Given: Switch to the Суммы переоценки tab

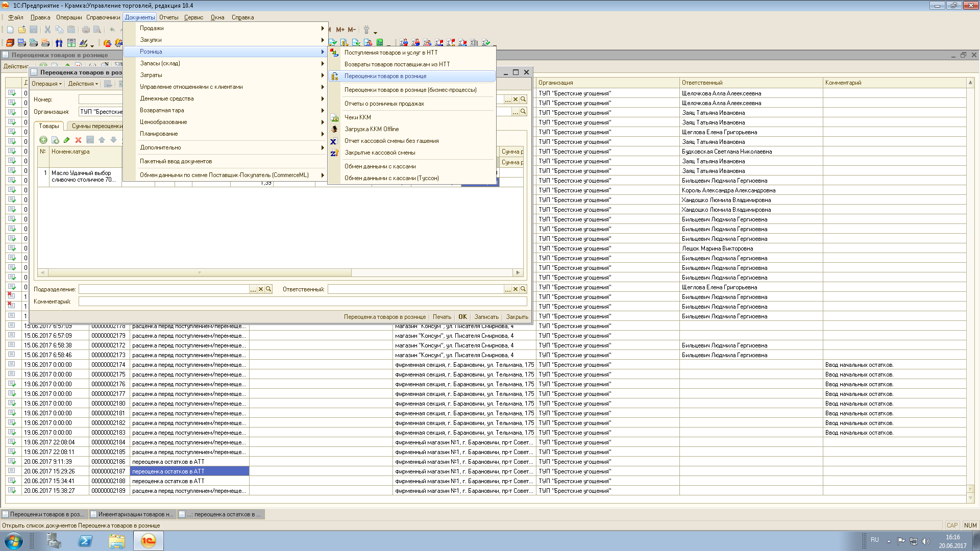Looking at the screenshot, I should [97, 126].
